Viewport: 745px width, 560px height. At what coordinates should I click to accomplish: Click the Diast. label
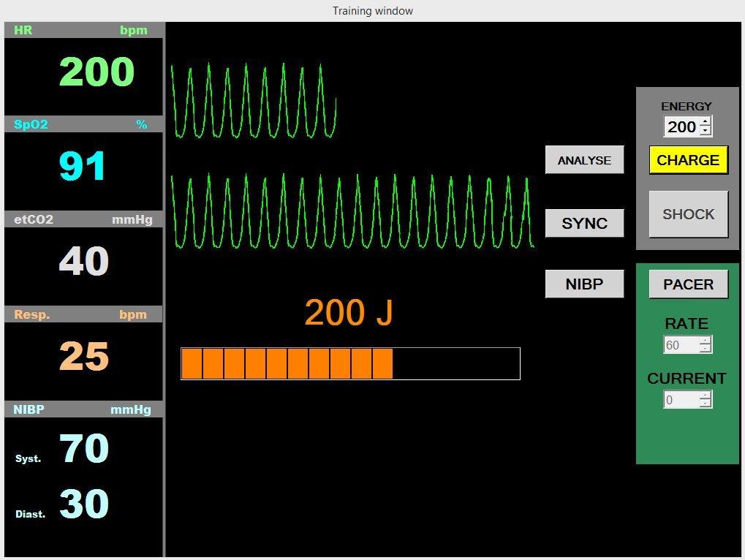click(x=31, y=514)
